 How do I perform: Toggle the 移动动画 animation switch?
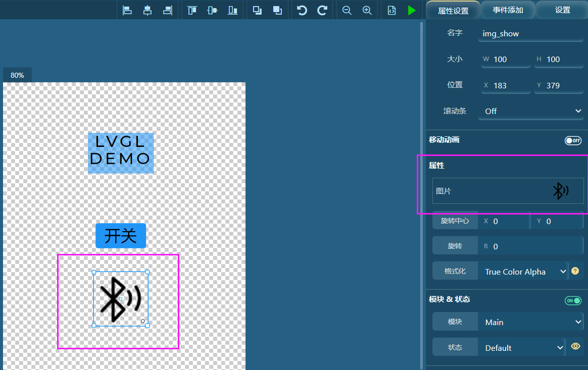pyautogui.click(x=573, y=140)
